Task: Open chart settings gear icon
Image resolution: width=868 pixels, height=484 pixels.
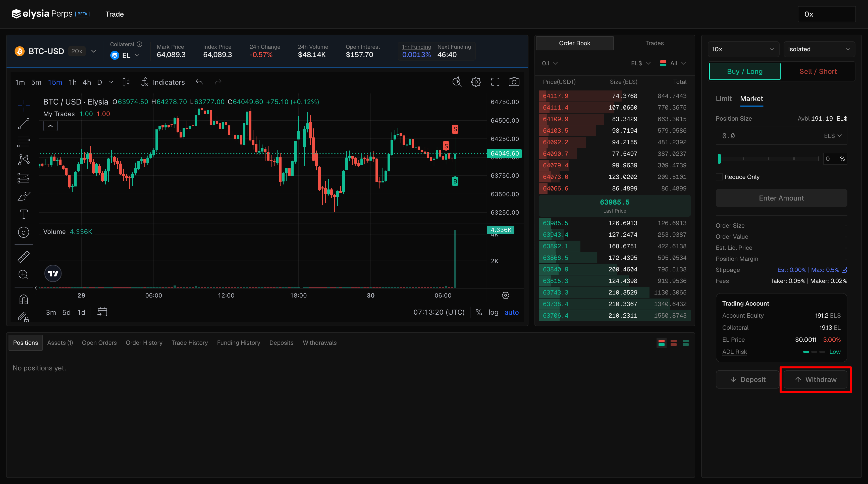Action: click(476, 82)
